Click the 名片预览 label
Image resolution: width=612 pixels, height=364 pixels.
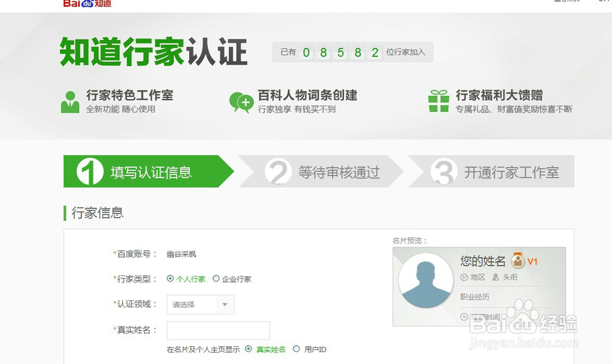coord(409,240)
